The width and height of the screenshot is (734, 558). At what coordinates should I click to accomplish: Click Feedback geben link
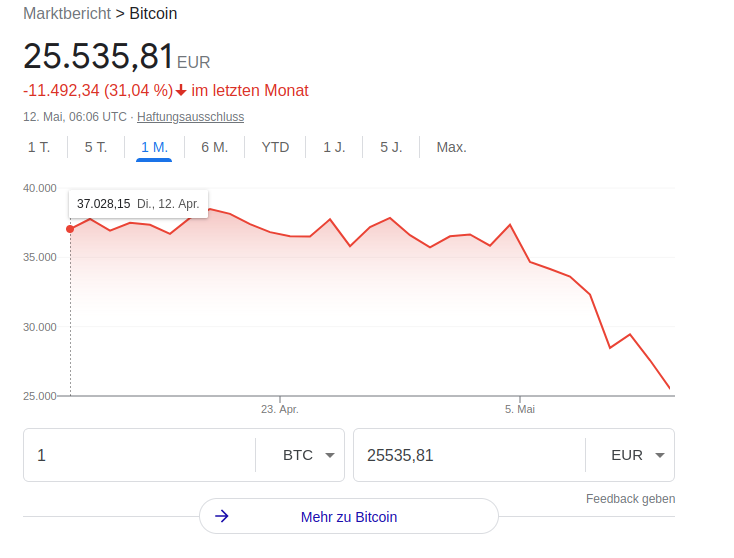(x=631, y=499)
